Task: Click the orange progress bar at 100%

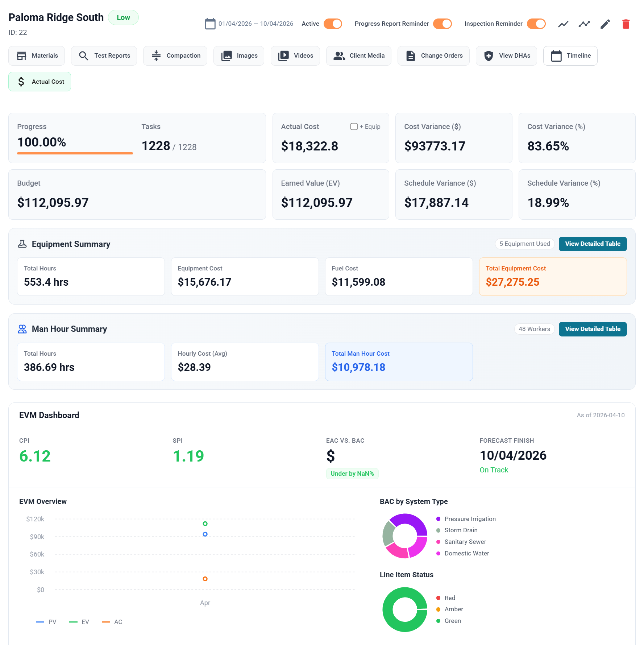Action: point(74,154)
